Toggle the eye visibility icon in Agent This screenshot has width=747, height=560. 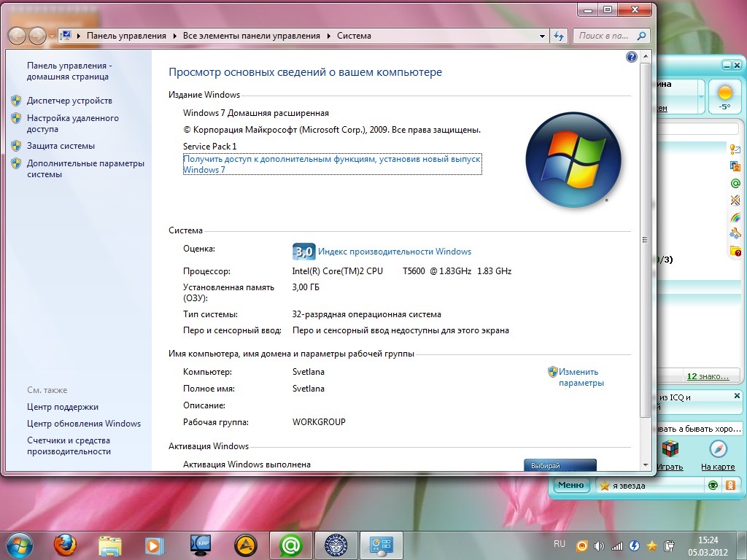[x=713, y=485]
